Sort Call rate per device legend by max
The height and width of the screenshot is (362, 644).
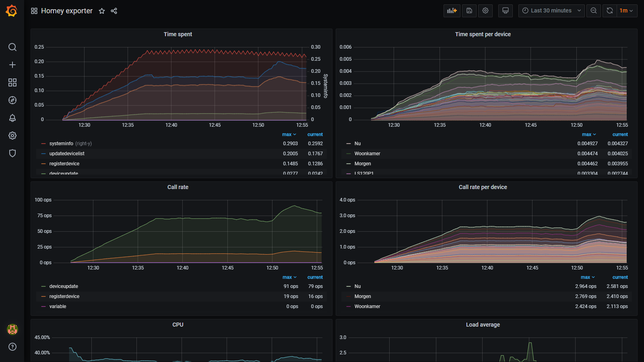(x=588, y=277)
